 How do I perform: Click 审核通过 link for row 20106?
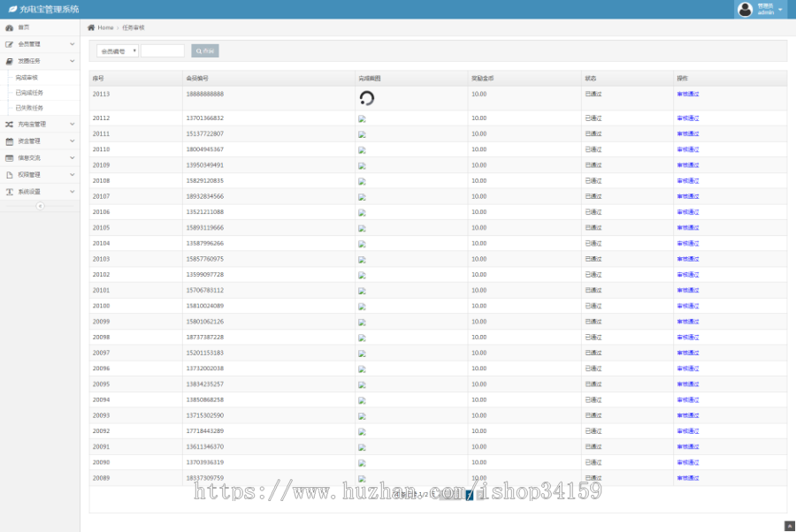688,212
